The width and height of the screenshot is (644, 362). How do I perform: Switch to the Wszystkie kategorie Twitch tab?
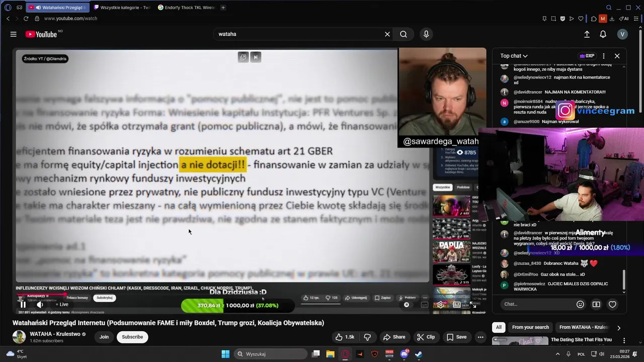[122, 8]
